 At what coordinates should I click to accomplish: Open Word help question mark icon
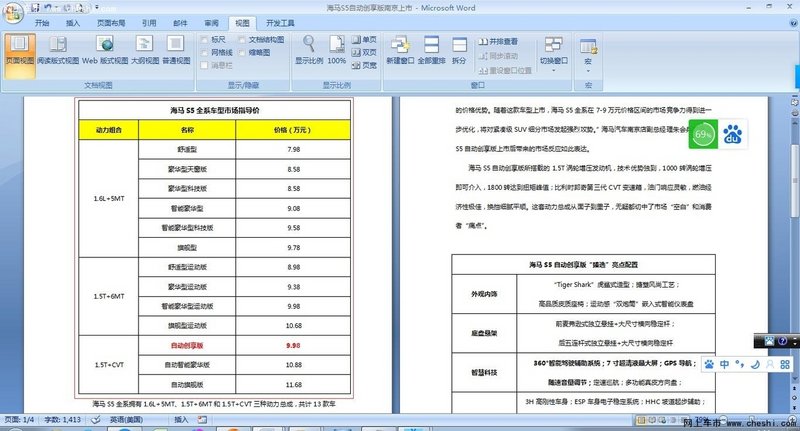click(x=794, y=23)
